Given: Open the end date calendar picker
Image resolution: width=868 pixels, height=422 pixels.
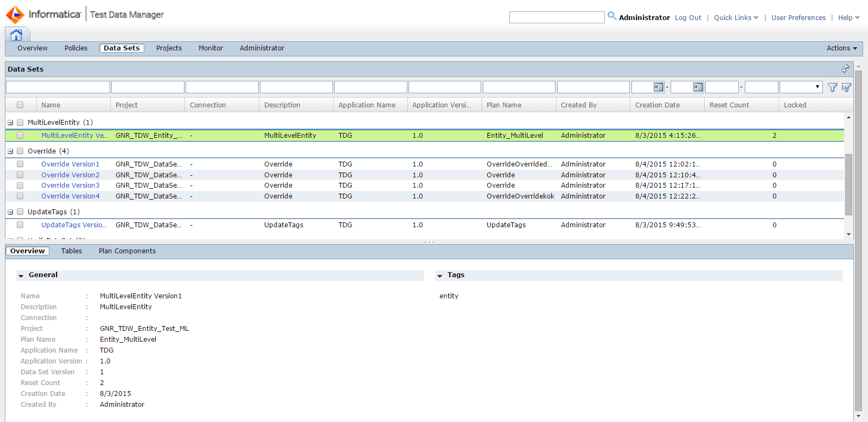Looking at the screenshot, I should (x=698, y=87).
